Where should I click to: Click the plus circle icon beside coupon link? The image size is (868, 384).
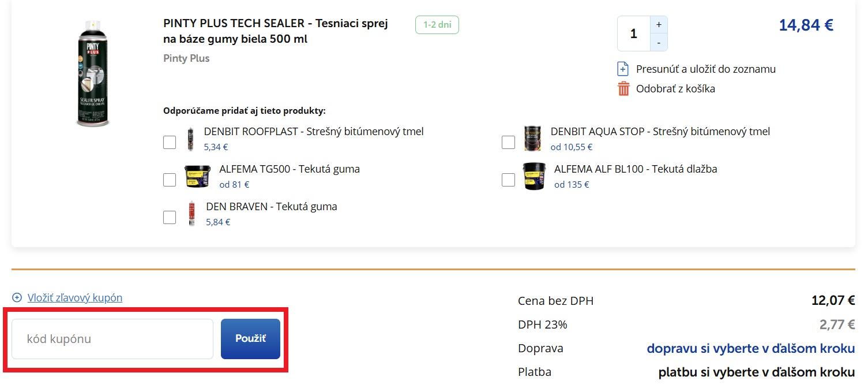coord(17,298)
